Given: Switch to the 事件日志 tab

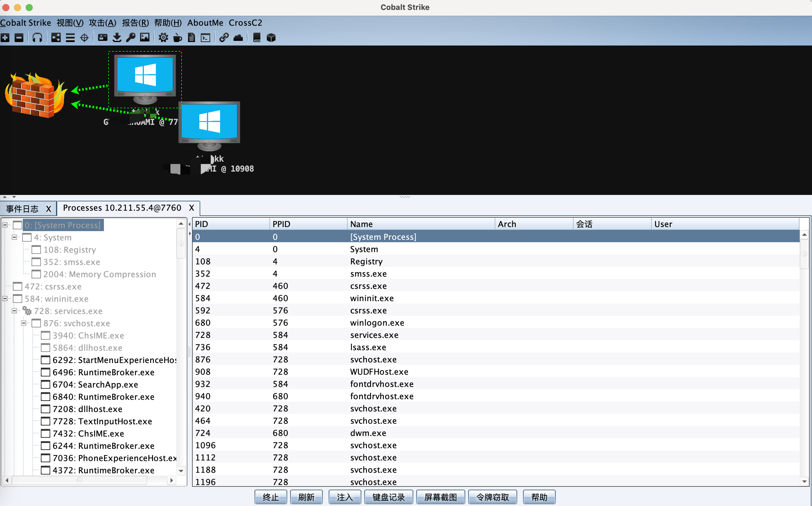Looking at the screenshot, I should pyautogui.click(x=22, y=209).
